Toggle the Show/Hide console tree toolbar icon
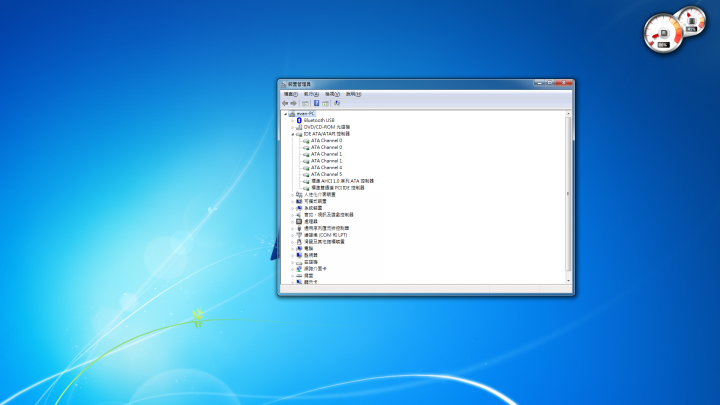Image resolution: width=720 pixels, height=405 pixels. (x=305, y=103)
